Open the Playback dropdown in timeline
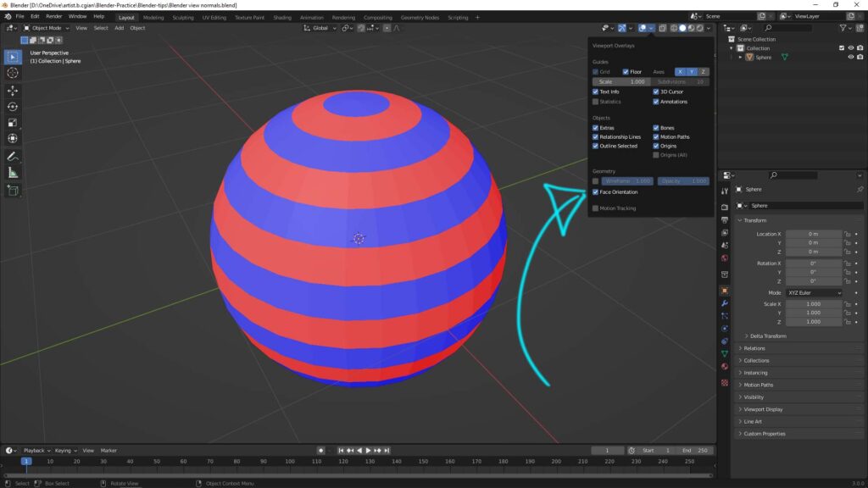Screen dimensions: 868x488 pos(36,451)
